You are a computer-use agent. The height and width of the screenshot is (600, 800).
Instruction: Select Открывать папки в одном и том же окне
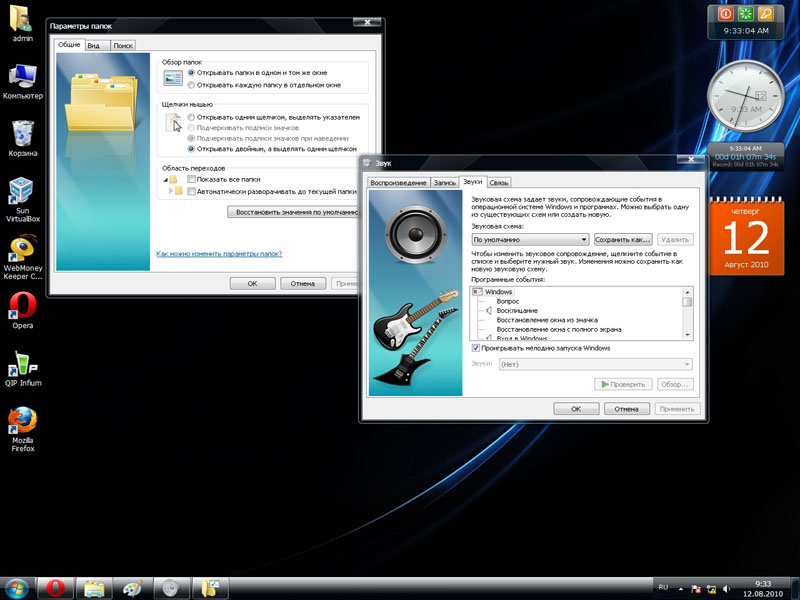point(257,72)
